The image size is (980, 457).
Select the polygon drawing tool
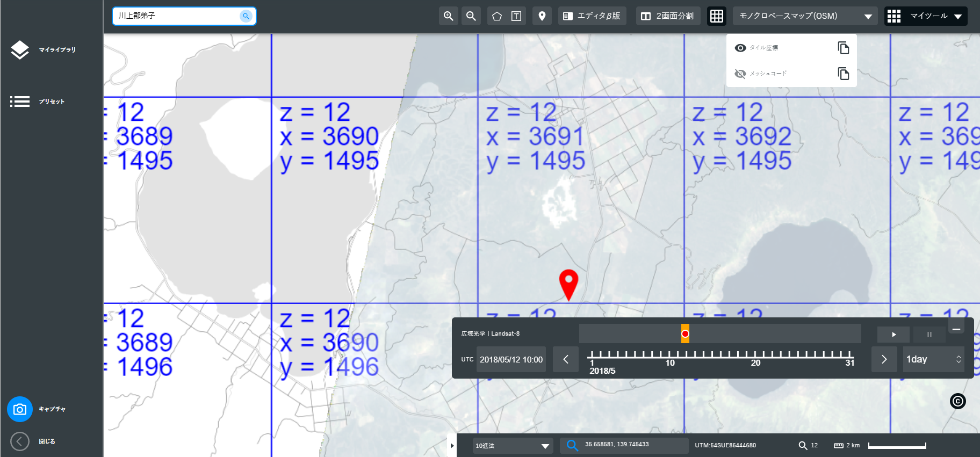[x=497, y=16]
